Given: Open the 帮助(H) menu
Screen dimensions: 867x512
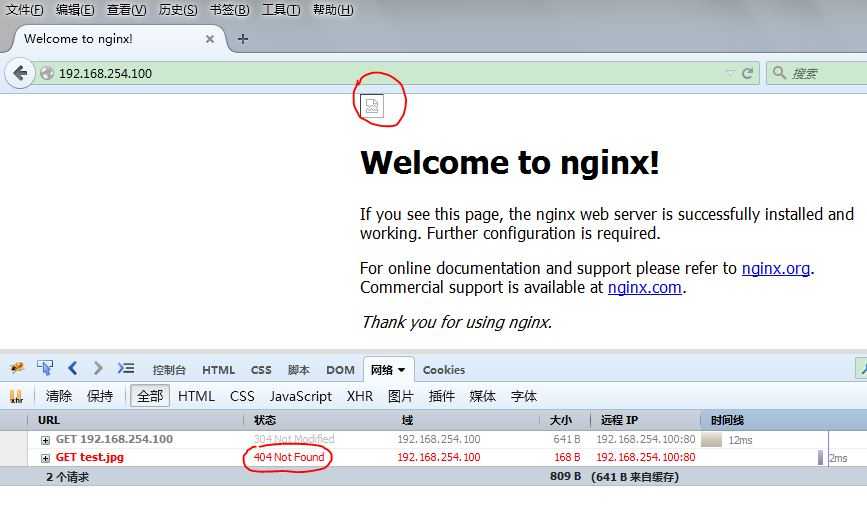Looking at the screenshot, I should (333, 9).
